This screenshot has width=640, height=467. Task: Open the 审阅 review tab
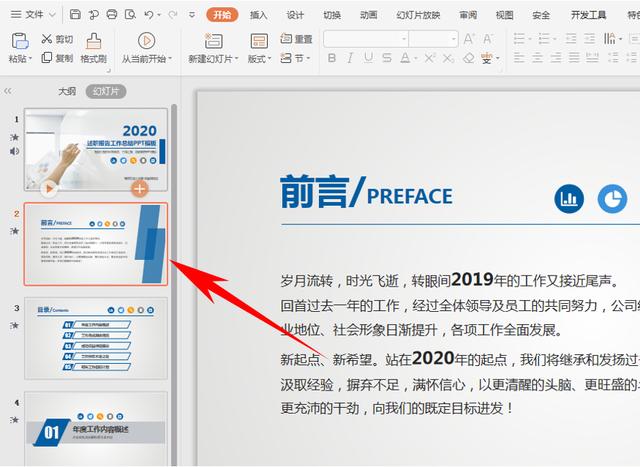[x=468, y=15]
